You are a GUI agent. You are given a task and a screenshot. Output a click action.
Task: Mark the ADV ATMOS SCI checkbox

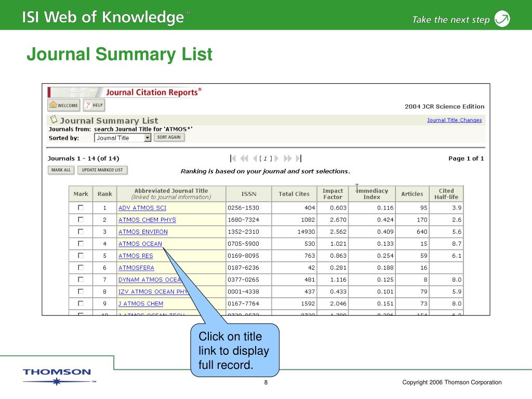pos(81,207)
